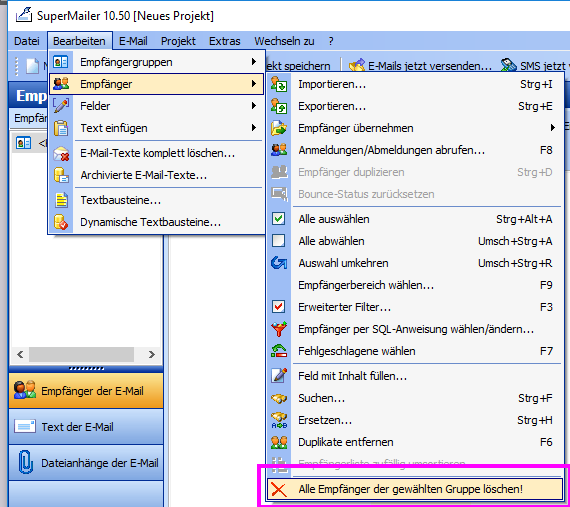Click the Auswahl umkehren arrow icon

tap(279, 263)
